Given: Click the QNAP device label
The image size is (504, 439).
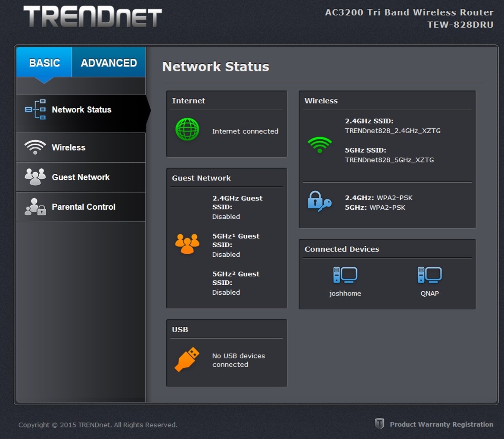Looking at the screenshot, I should [429, 293].
